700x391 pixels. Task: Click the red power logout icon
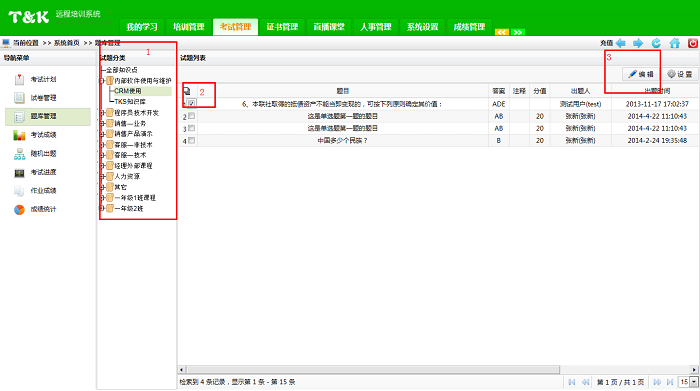pos(693,43)
